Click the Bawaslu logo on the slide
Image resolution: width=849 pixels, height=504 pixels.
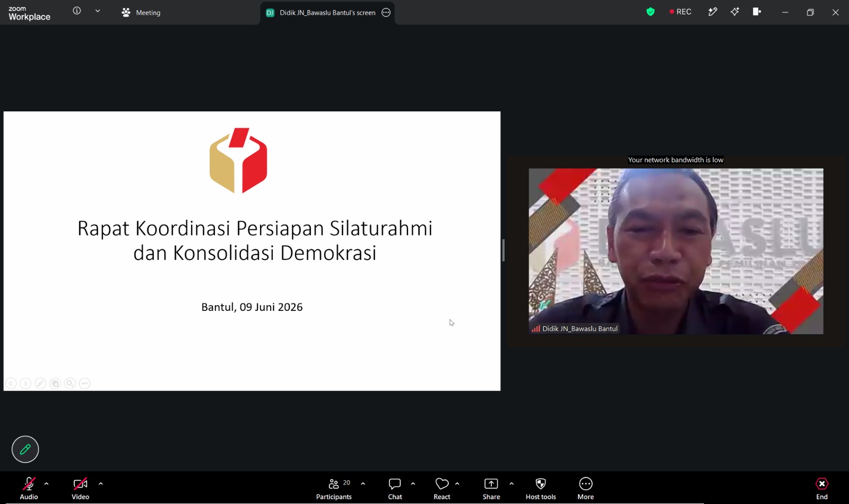pyautogui.click(x=238, y=160)
